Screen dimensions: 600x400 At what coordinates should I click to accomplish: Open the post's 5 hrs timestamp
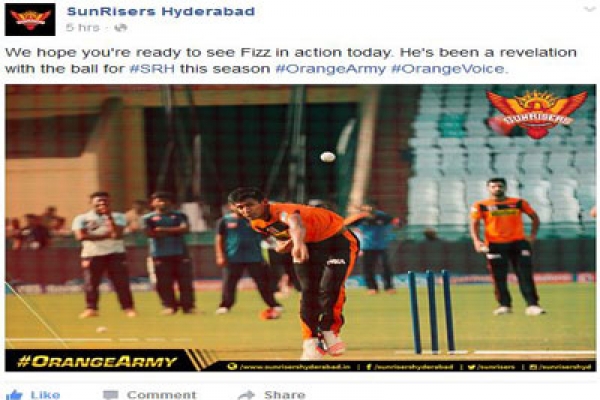[83, 28]
